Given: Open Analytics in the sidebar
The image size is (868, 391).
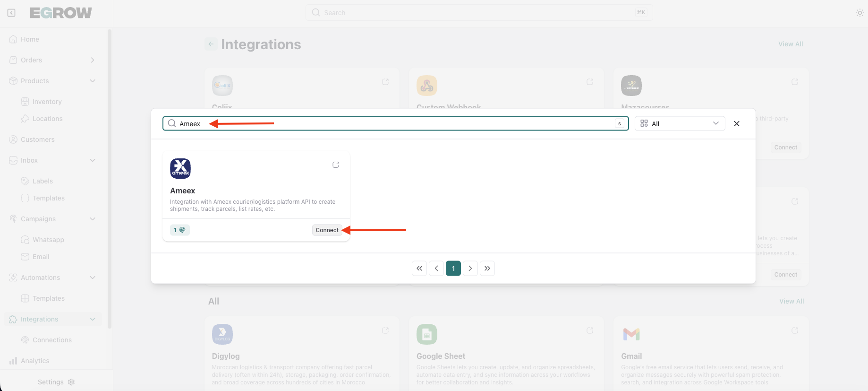Looking at the screenshot, I should pos(34,361).
